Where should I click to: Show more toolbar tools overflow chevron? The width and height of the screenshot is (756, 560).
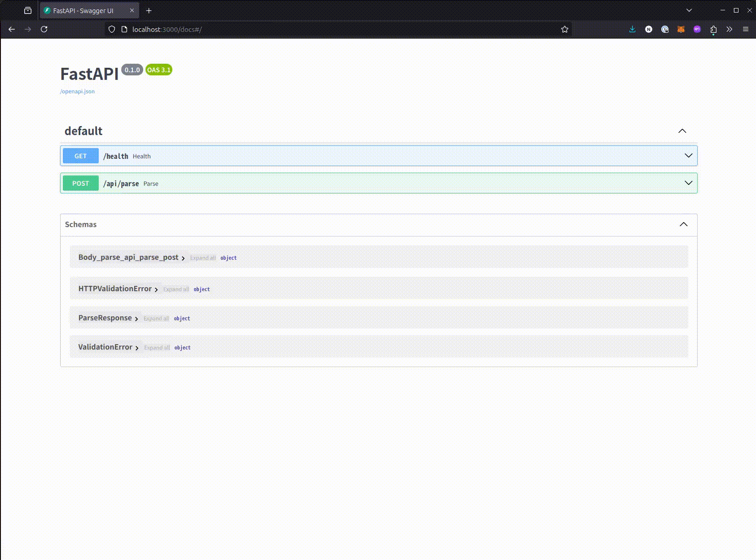coord(730,29)
